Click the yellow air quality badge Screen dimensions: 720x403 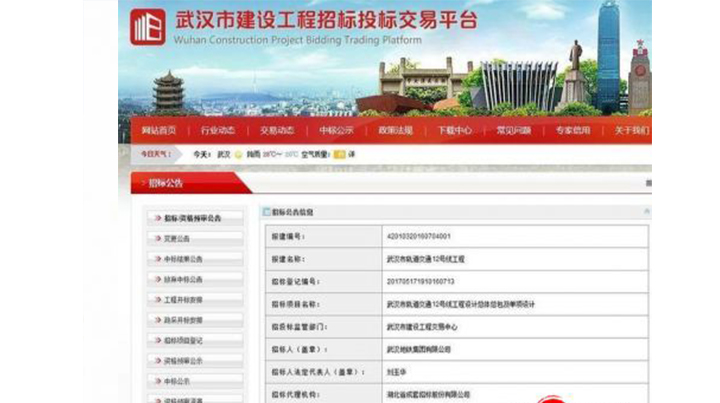coord(339,155)
